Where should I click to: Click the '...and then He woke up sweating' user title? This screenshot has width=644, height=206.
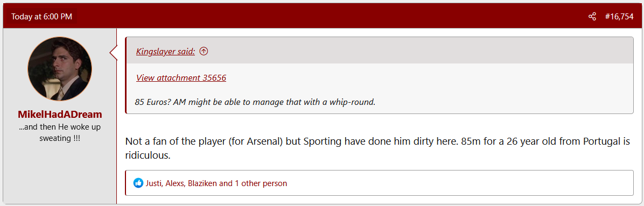click(60, 132)
